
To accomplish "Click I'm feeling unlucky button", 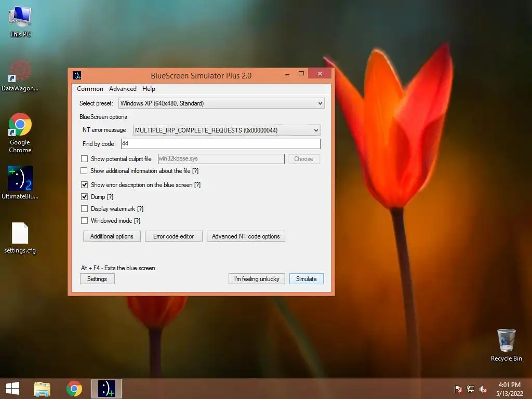I will click(257, 279).
